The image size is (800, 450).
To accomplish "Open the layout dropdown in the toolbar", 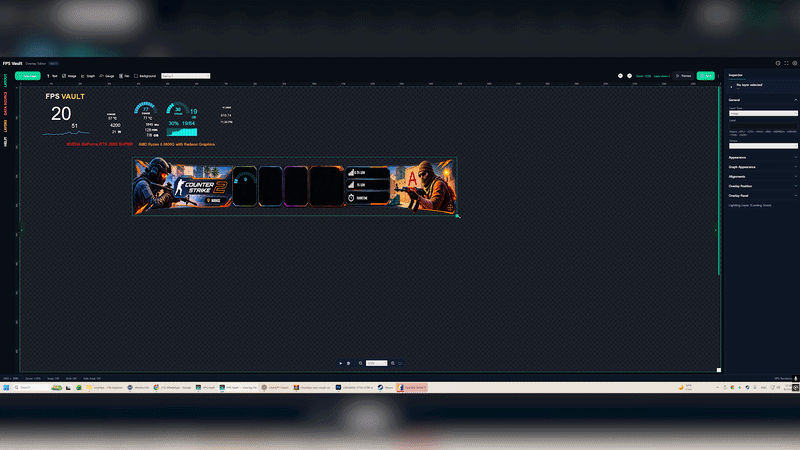I will 186,76.
